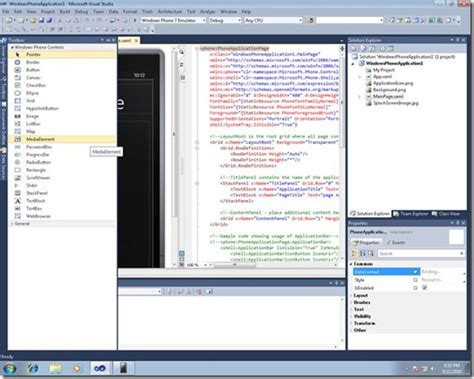Image resolution: width=474 pixels, height=379 pixels.
Task: Collapse the Common properties category
Action: click(x=351, y=264)
